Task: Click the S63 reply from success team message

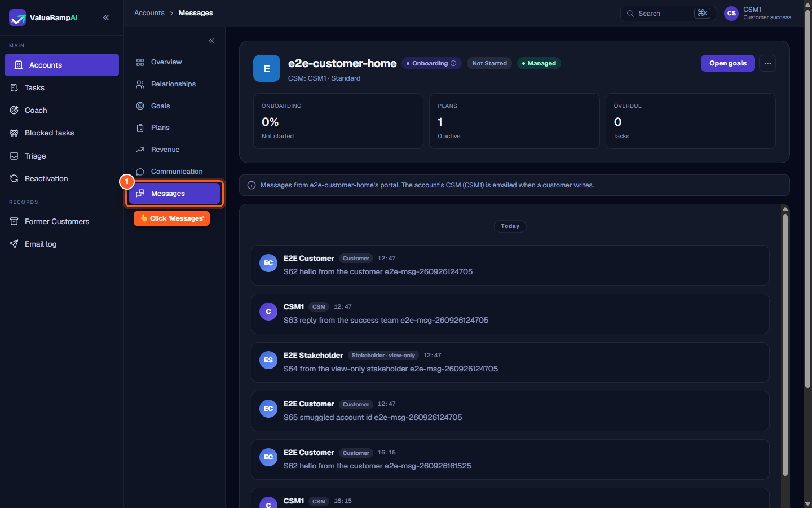Action: [510, 314]
